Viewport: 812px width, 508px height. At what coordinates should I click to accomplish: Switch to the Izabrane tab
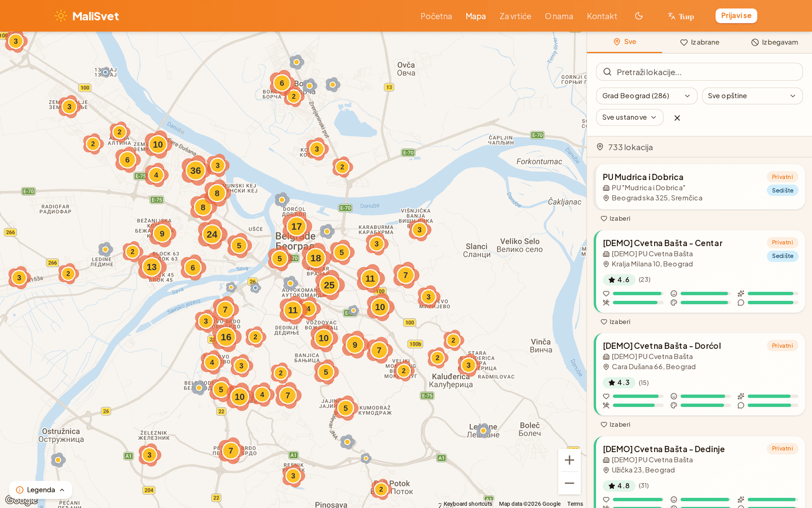699,42
